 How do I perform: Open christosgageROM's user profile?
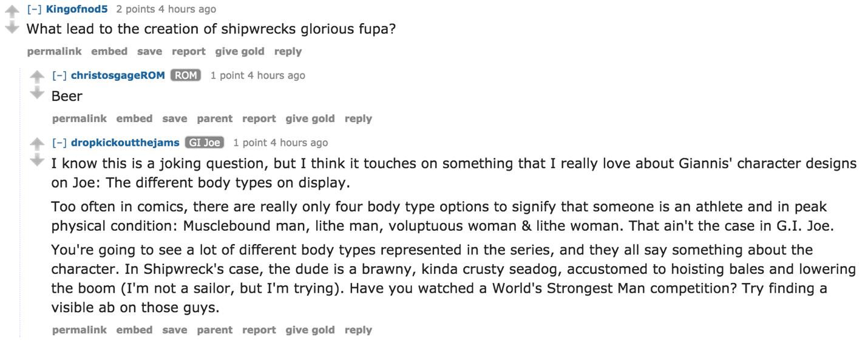click(x=118, y=75)
